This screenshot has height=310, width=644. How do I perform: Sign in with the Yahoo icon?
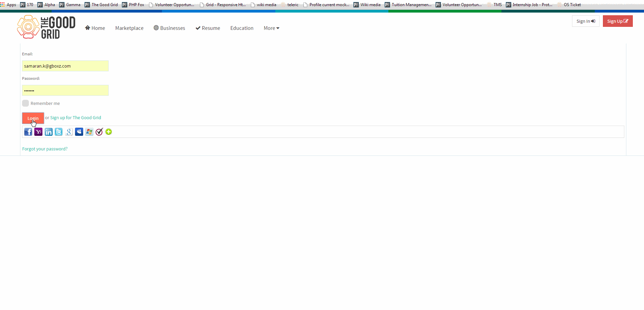[38, 132]
